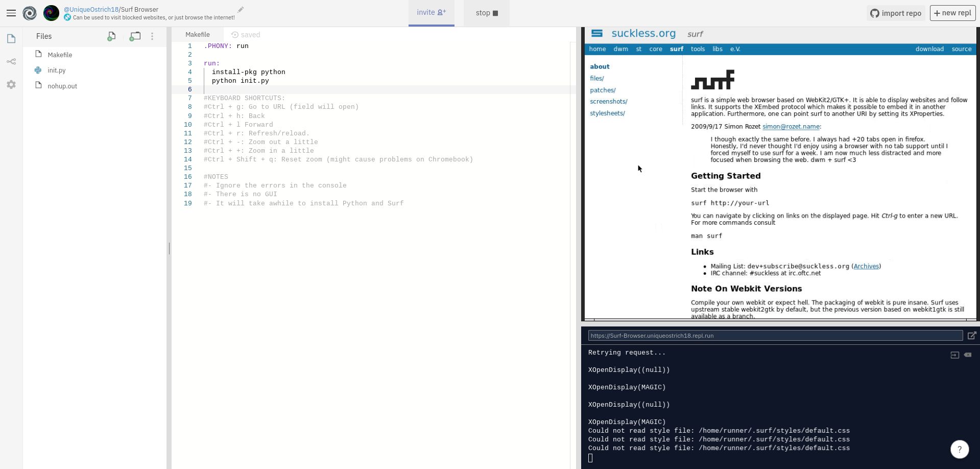Click the suckless.org site title

(643, 34)
